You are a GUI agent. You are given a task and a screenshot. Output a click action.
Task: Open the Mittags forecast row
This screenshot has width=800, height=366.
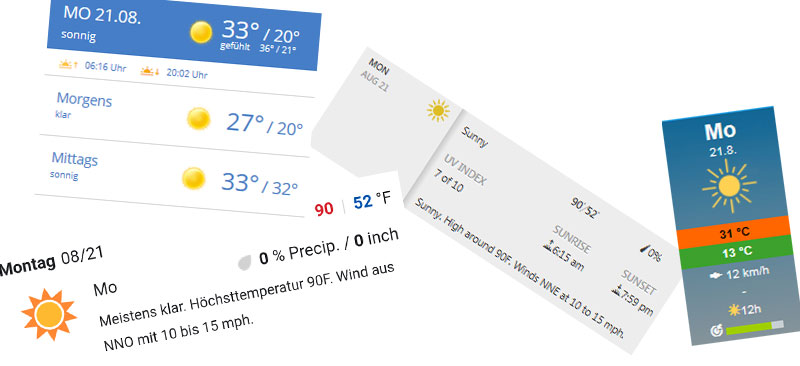171,176
